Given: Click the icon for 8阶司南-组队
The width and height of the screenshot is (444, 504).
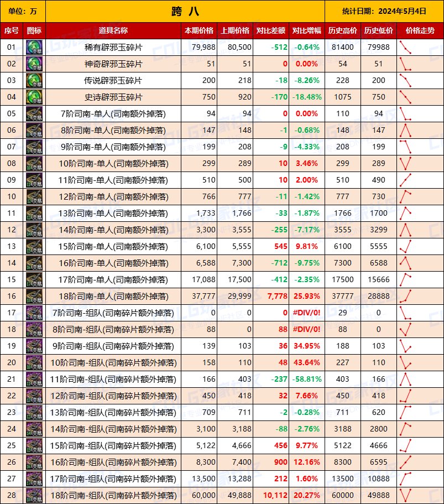Looking at the screenshot, I should (34, 330).
